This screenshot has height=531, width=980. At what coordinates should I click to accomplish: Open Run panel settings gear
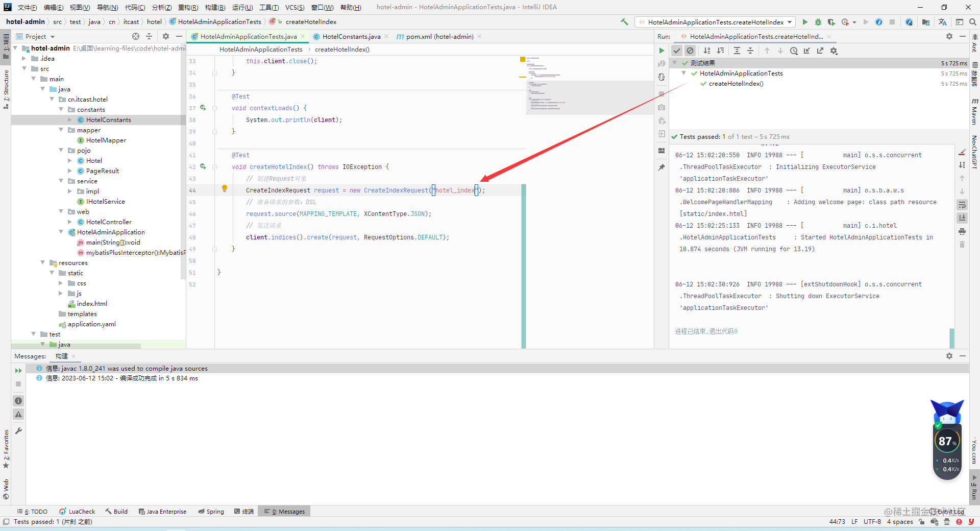pyautogui.click(x=949, y=36)
